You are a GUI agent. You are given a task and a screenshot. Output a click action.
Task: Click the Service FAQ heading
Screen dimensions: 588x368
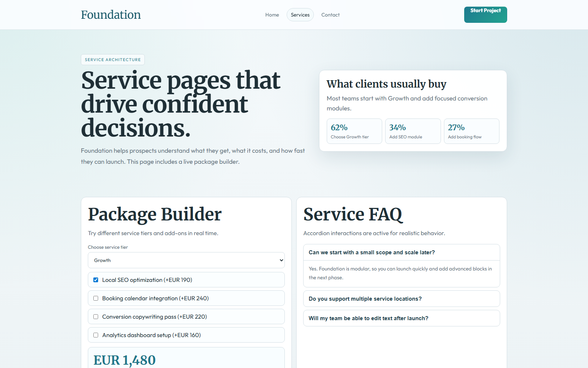pos(353,214)
